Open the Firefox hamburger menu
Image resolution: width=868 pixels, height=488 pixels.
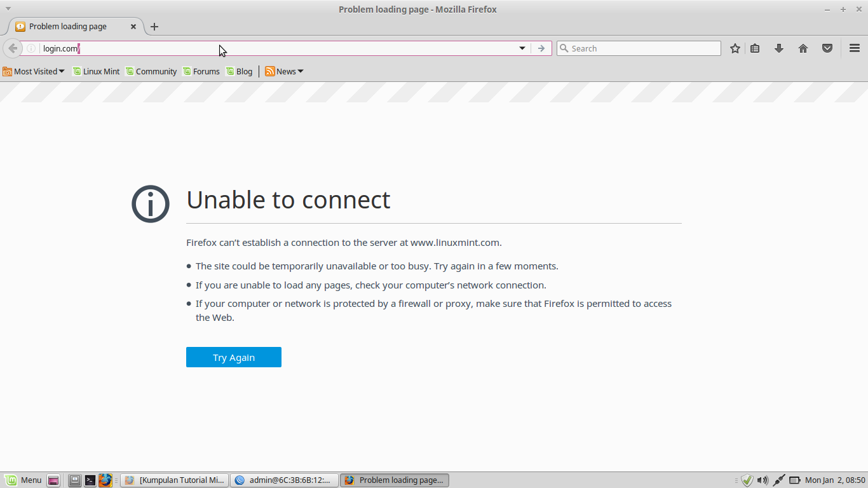coord(854,48)
